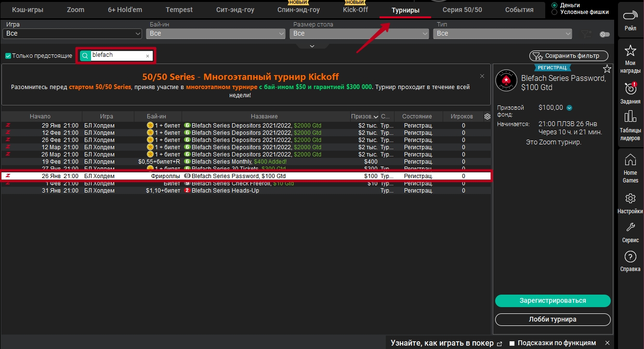
Task: Switch to the Zoom tab
Action: 76,10
